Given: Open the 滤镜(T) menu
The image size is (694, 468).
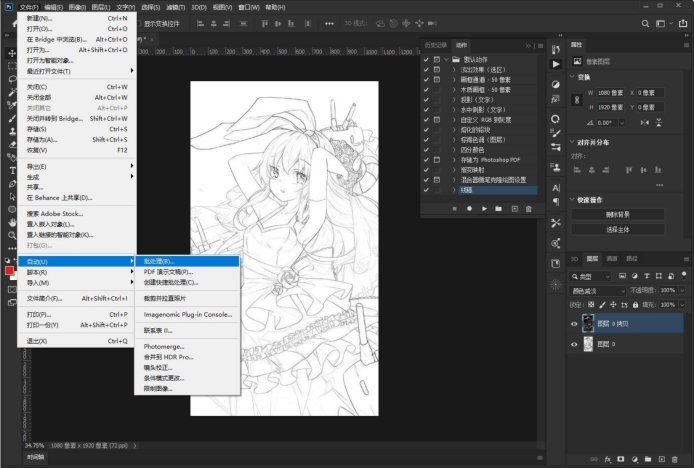Looking at the screenshot, I should click(x=175, y=7).
